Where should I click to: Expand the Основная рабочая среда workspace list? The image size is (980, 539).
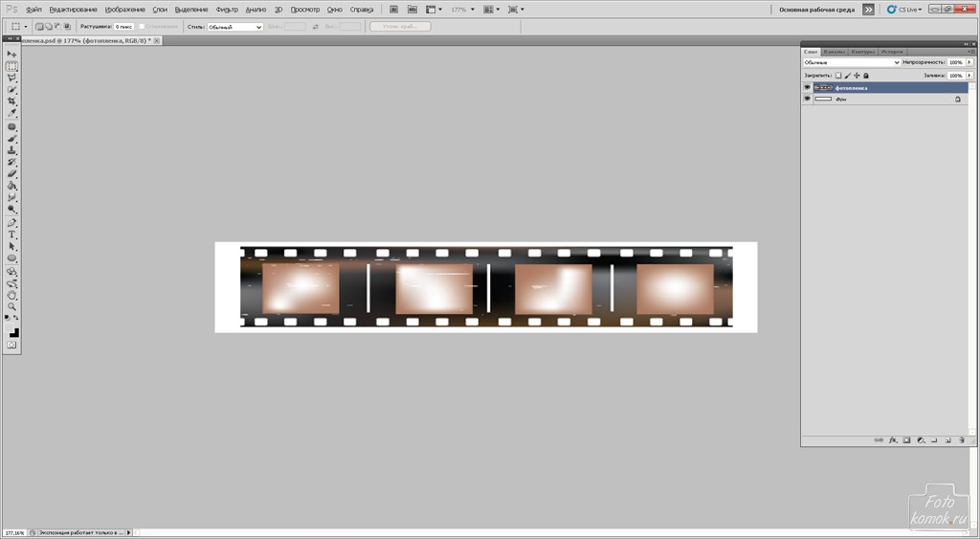868,9
